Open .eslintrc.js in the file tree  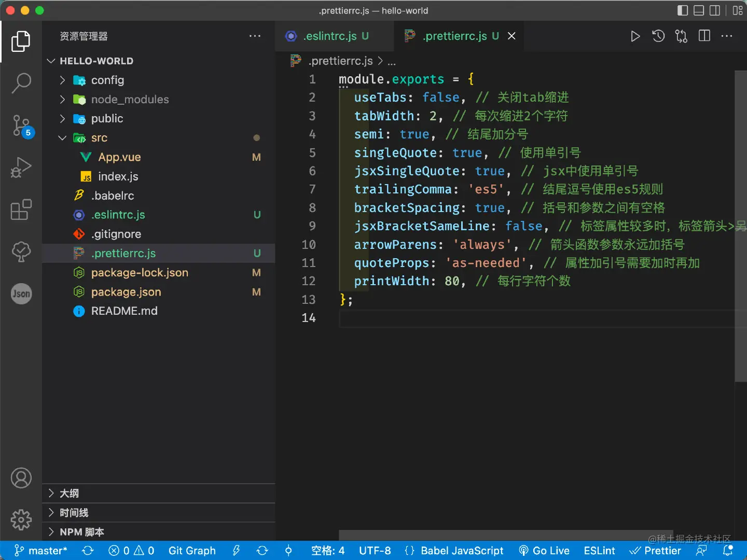159,215
